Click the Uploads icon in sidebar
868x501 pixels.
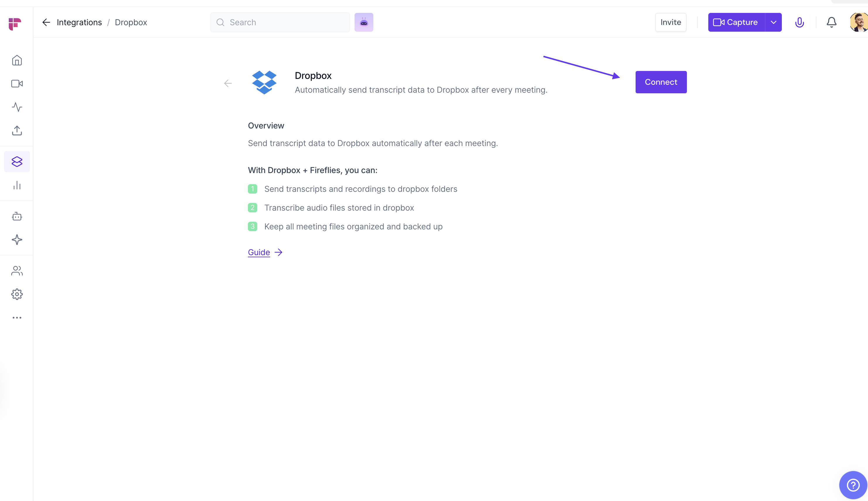click(17, 131)
